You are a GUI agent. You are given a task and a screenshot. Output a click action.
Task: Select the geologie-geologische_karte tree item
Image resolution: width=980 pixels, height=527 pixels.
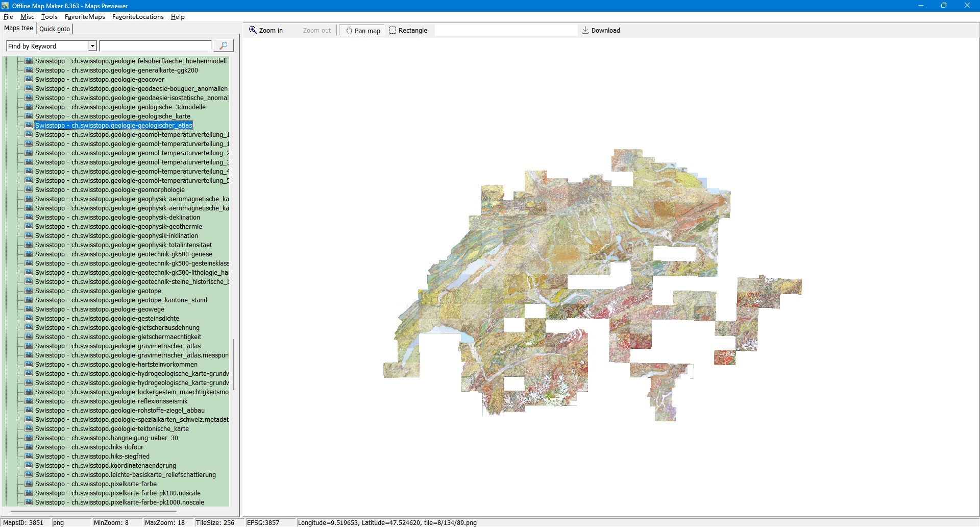(x=112, y=116)
